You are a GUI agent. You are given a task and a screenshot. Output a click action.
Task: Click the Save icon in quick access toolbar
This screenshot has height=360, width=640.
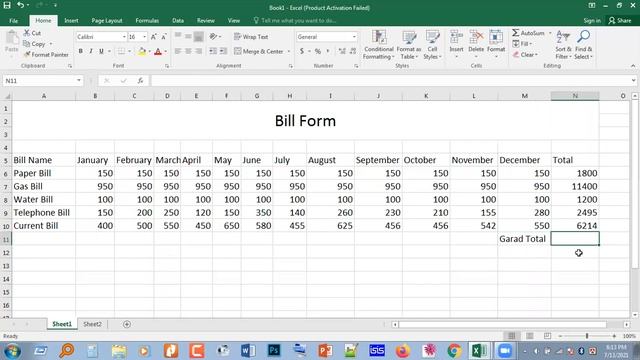pos(7,5)
